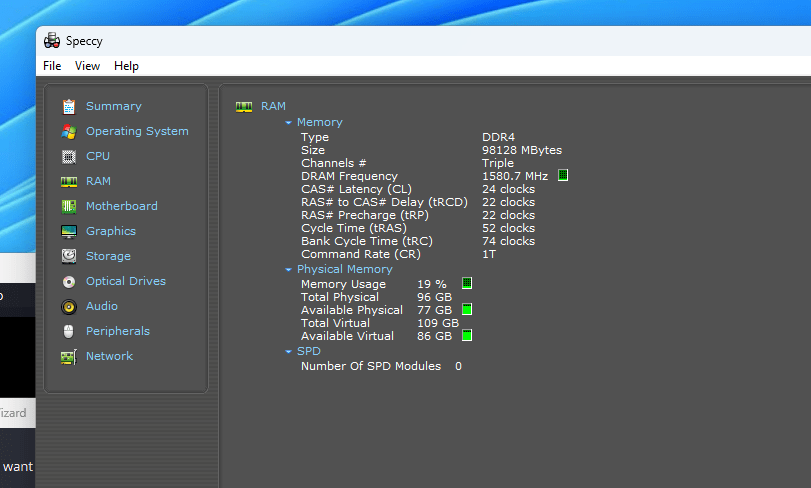Click the RAM heading text in main panel
This screenshot has width=811, height=488.
(x=273, y=106)
